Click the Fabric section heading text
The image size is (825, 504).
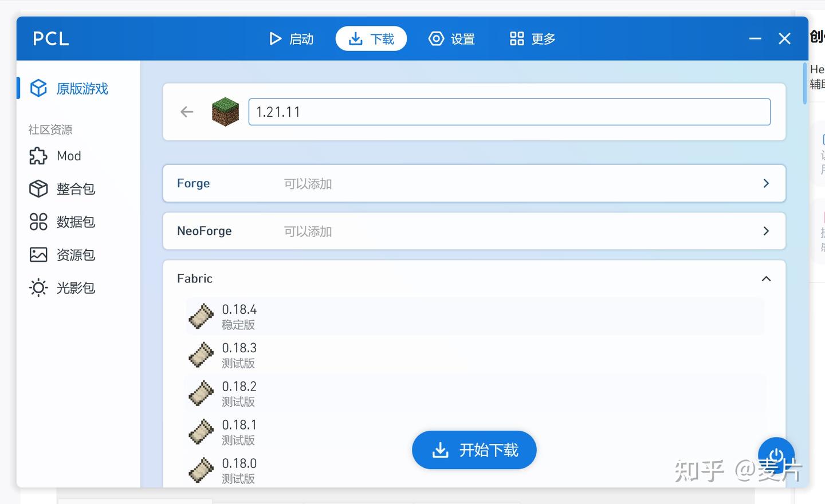tap(195, 278)
